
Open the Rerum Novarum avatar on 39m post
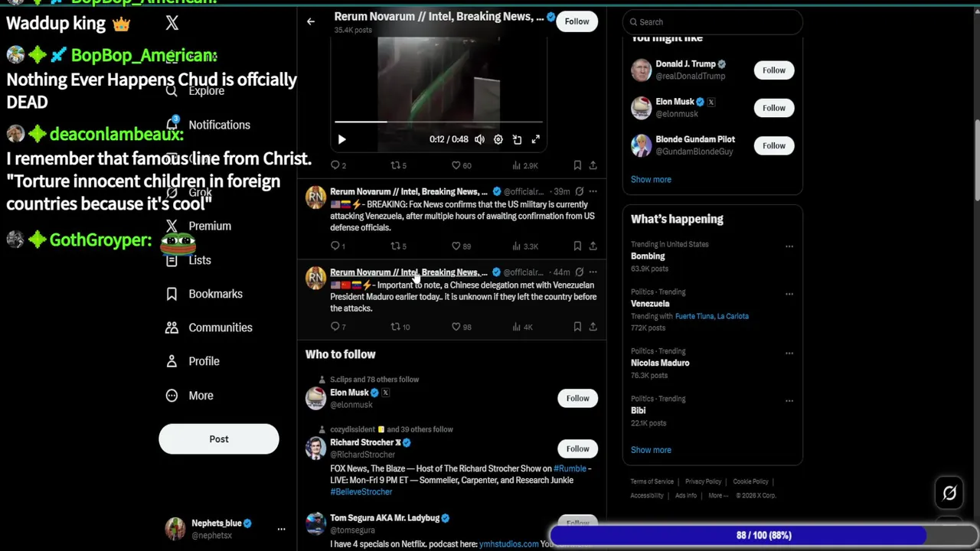[x=315, y=197]
